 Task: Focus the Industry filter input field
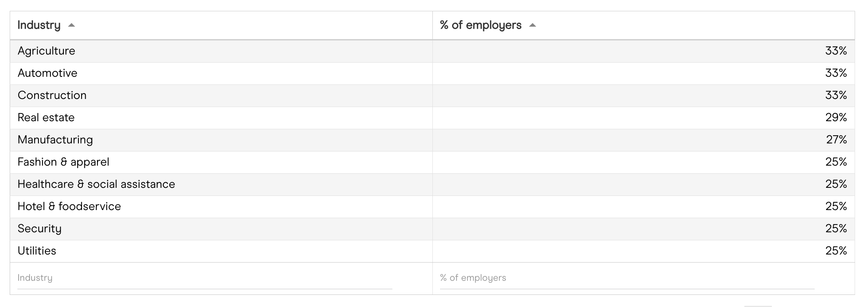pos(204,278)
